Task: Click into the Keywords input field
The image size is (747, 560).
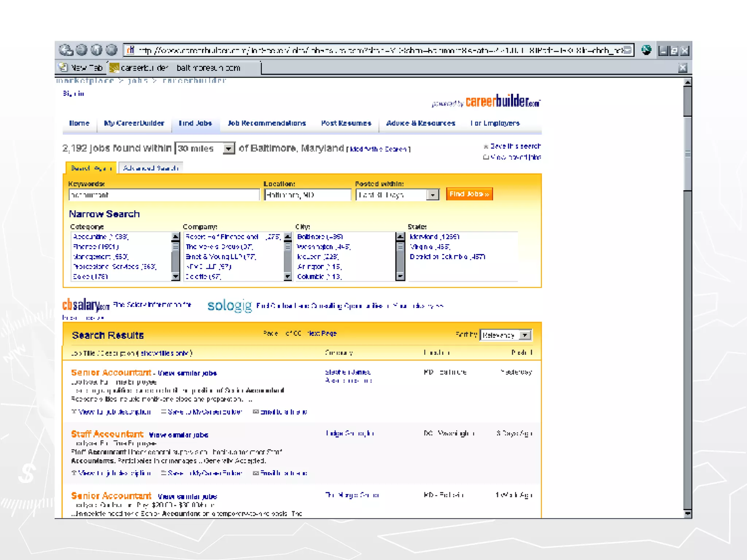Action: point(164,195)
